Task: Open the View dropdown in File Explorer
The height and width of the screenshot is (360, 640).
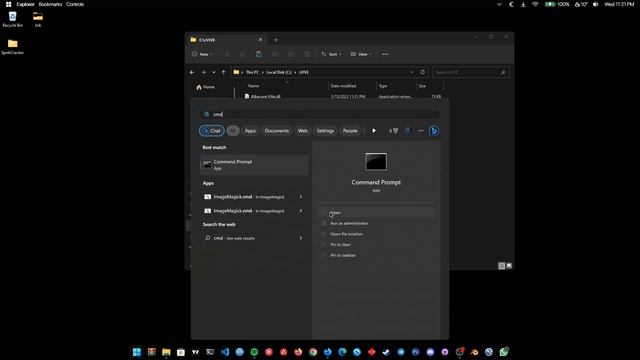Action: point(361,54)
